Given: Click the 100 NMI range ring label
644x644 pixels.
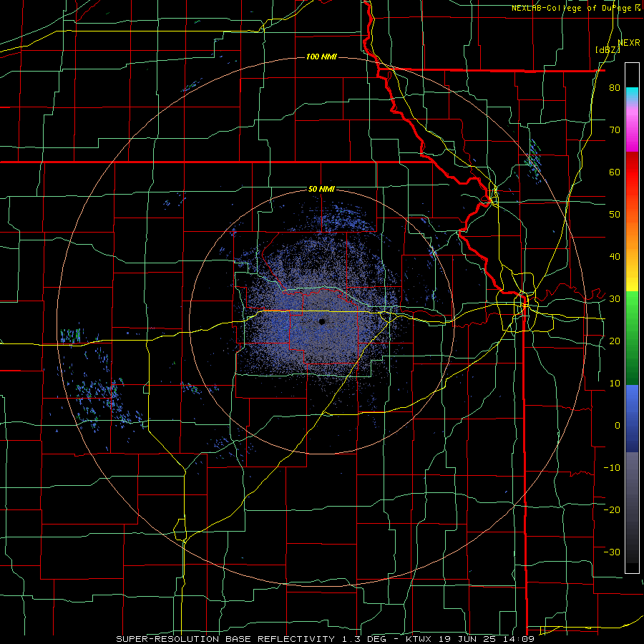Looking at the screenshot, I should 321,57.
